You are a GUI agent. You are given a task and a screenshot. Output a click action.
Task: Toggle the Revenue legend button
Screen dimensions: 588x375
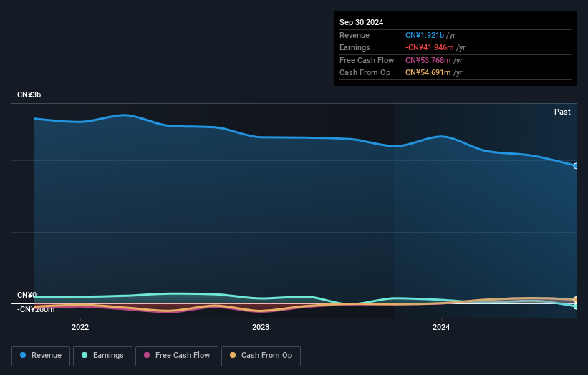pyautogui.click(x=41, y=356)
